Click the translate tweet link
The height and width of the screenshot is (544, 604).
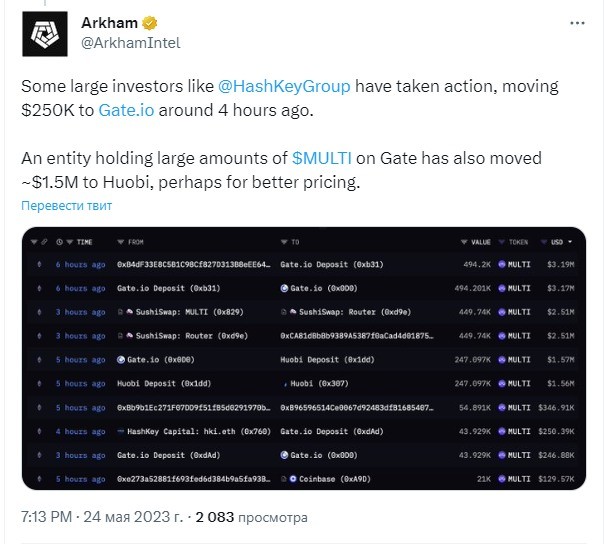click(67, 205)
